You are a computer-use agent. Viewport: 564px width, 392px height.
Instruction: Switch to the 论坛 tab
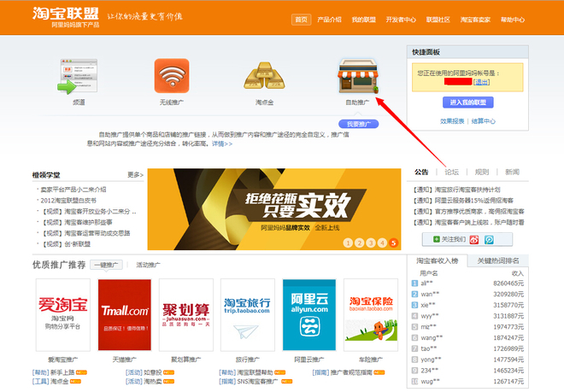click(x=452, y=172)
